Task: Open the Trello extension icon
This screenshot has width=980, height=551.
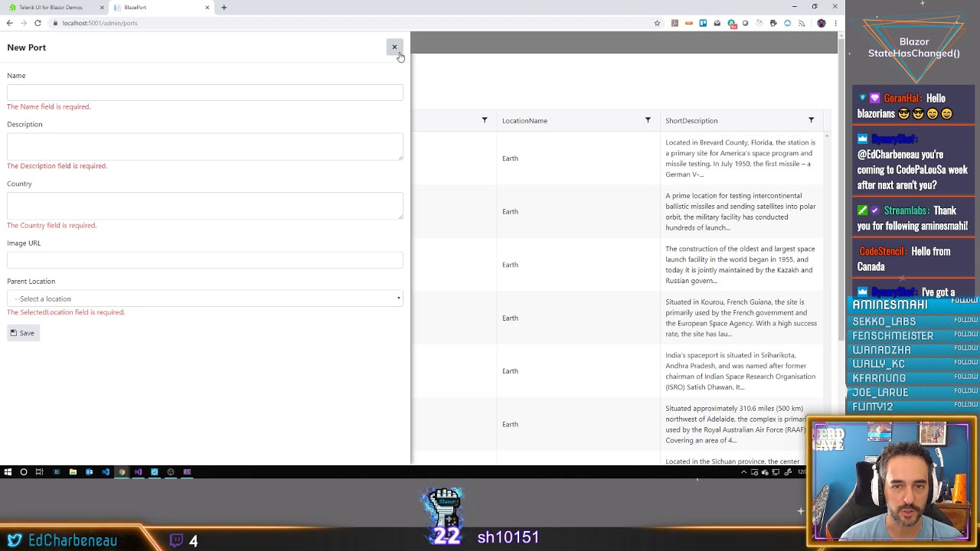Action: pyautogui.click(x=703, y=23)
